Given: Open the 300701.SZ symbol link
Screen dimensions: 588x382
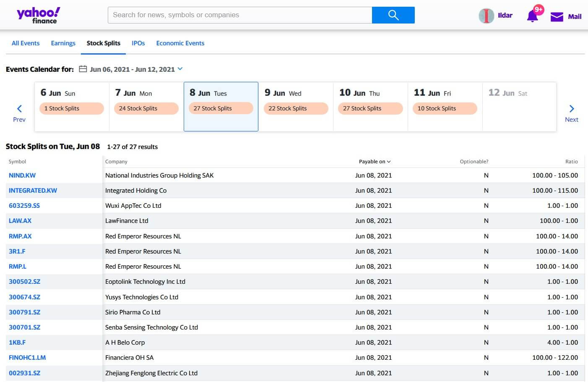Looking at the screenshot, I should tap(25, 327).
